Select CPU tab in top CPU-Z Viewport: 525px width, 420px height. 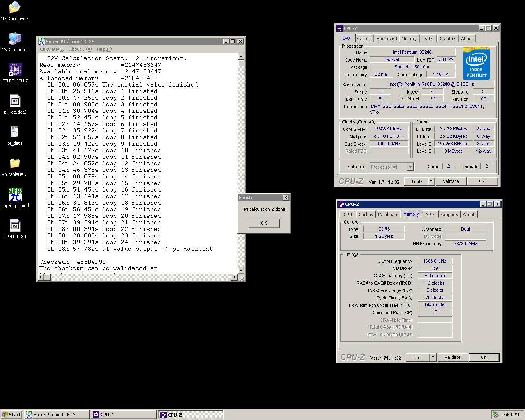(x=346, y=38)
